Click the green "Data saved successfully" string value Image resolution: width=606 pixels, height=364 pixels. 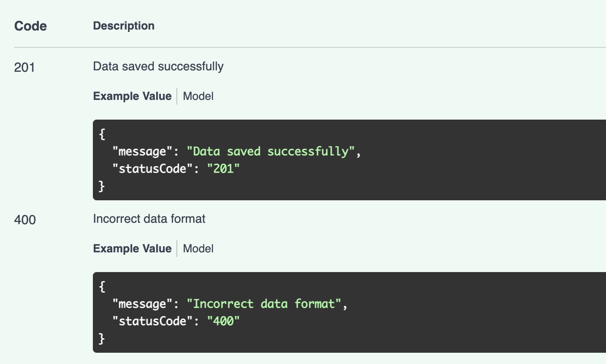pyautogui.click(x=271, y=152)
